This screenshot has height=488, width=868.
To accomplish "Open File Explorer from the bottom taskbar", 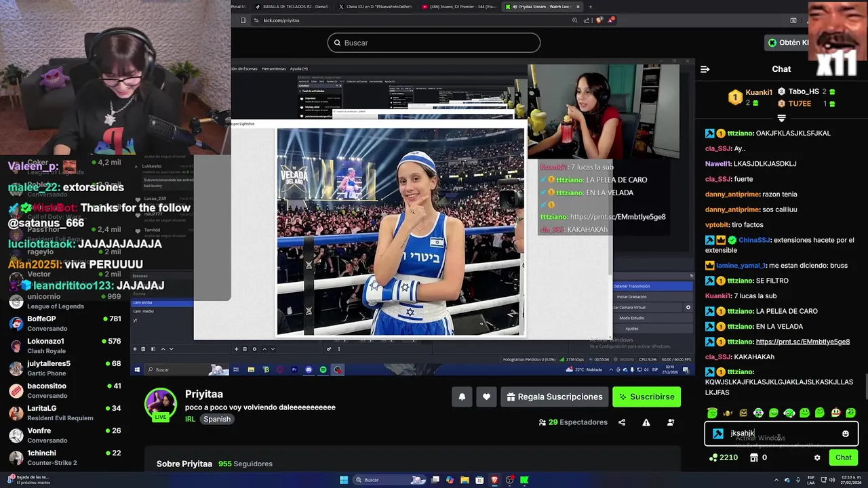I will click(x=465, y=480).
